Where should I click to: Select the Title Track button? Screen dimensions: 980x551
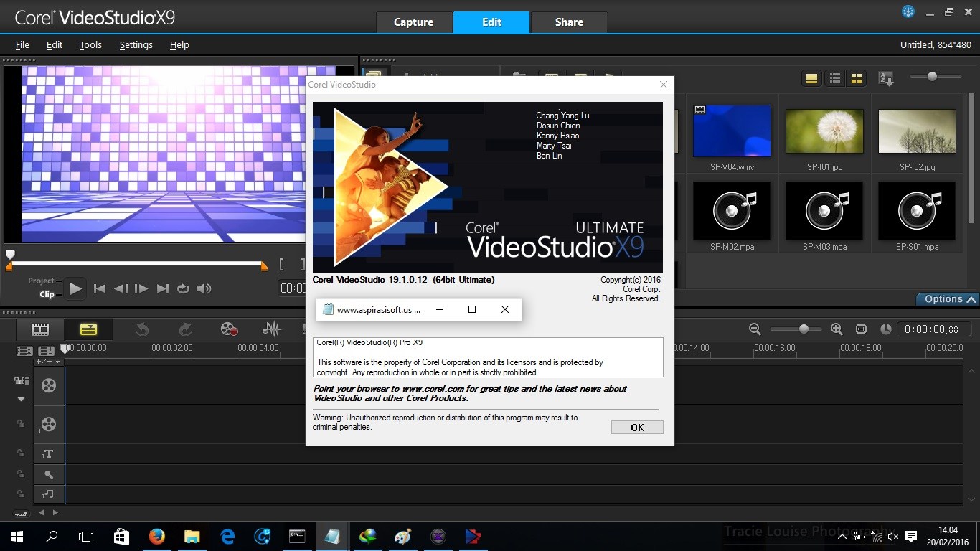49,454
